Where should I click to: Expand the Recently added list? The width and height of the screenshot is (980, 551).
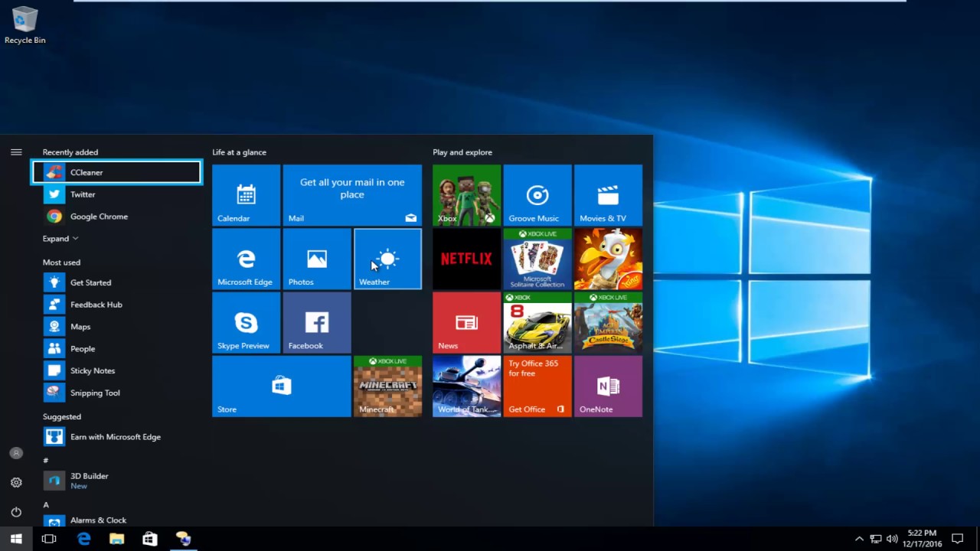[60, 239]
